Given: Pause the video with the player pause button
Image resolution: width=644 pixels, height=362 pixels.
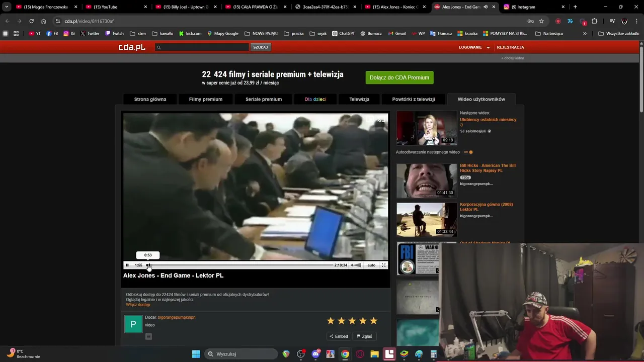Looking at the screenshot, I should click(x=127, y=265).
